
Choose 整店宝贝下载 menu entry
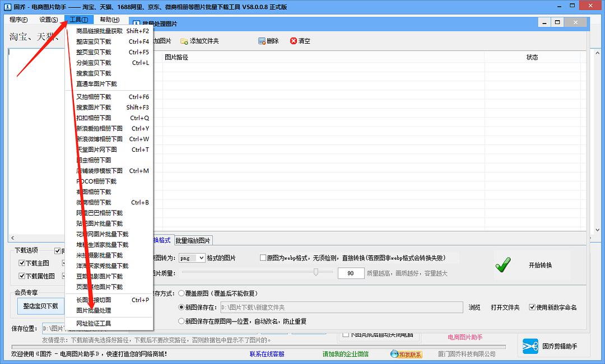tap(110, 41)
